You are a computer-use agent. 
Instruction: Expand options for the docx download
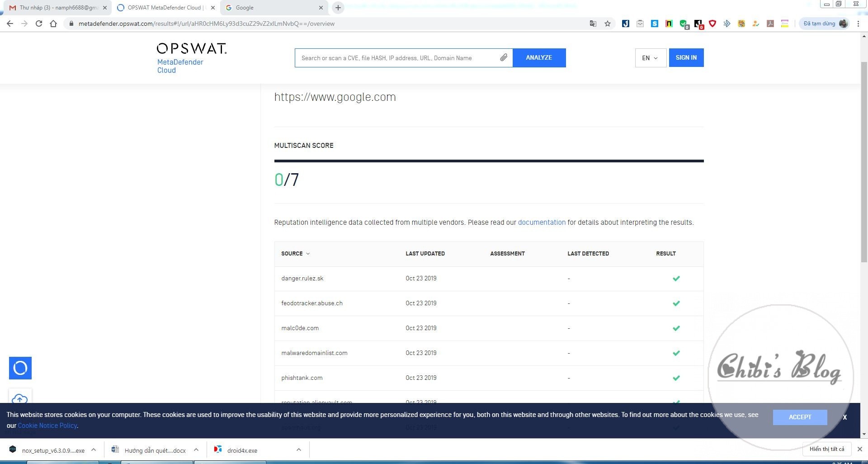196,450
